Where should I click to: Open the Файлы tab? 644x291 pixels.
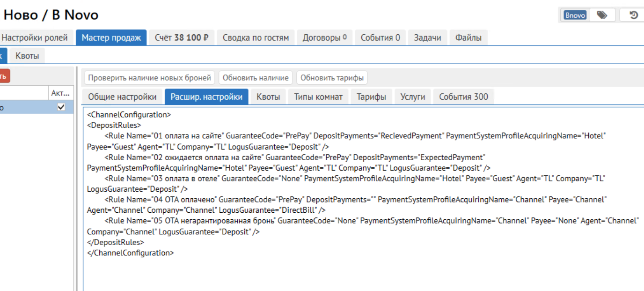(468, 37)
